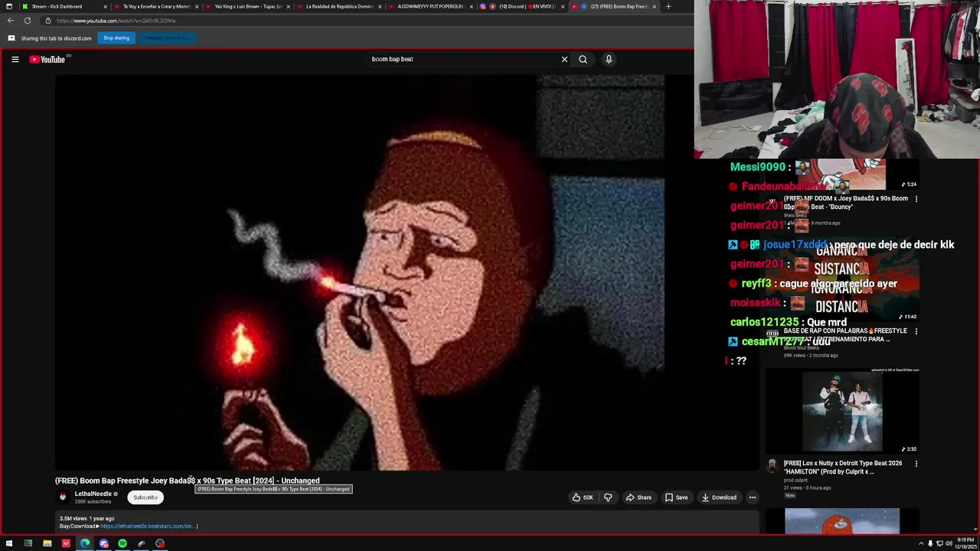Close the Boom Bap Freestyle tab
The width and height of the screenshot is (980, 551).
coord(654,6)
